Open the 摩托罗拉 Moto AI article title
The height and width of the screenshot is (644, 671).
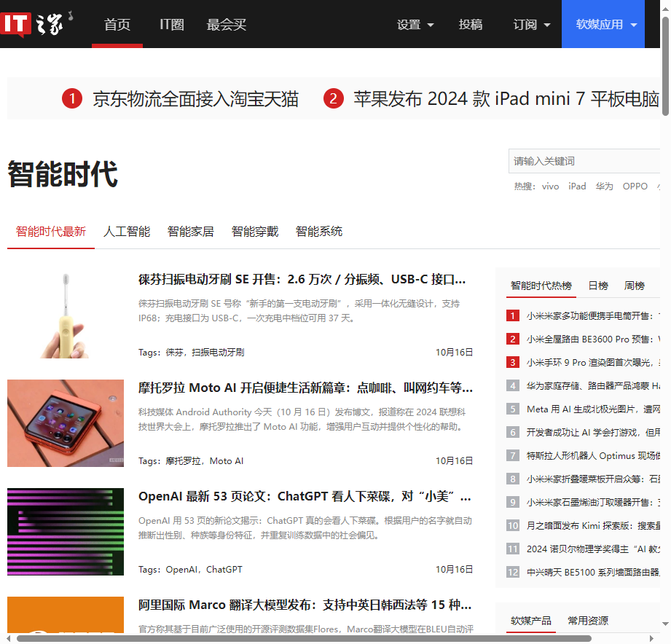305,388
